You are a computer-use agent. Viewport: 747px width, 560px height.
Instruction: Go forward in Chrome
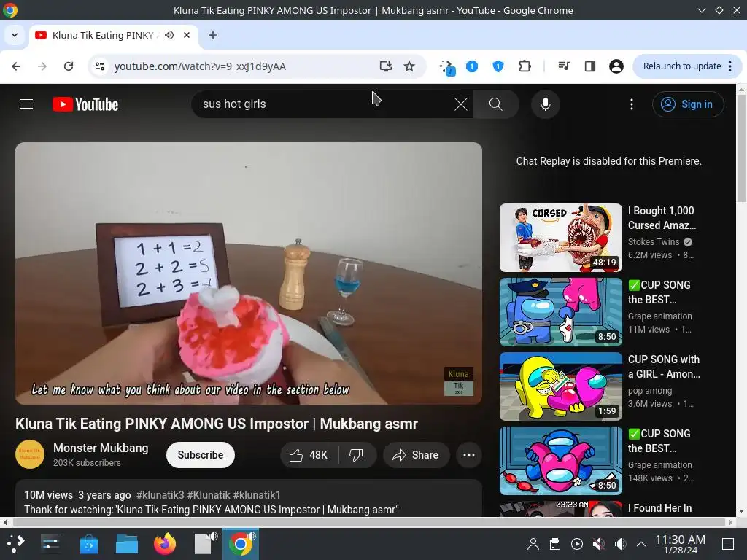point(42,66)
